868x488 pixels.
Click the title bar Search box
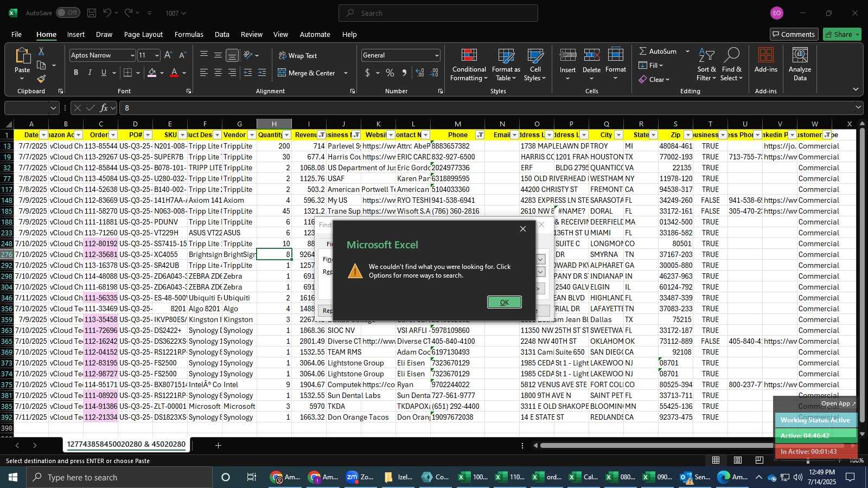pyautogui.click(x=438, y=13)
